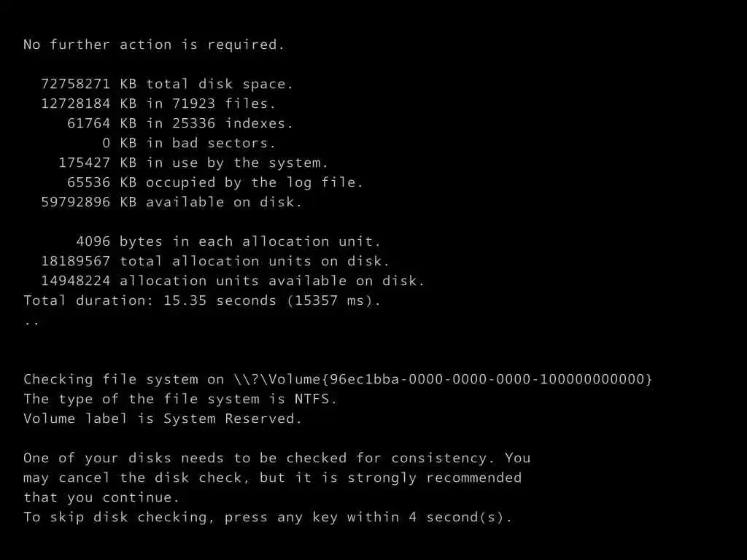Viewport: 747px width, 560px height.
Task: Click the 'total allocation units on disk' line
Action: tap(215, 261)
